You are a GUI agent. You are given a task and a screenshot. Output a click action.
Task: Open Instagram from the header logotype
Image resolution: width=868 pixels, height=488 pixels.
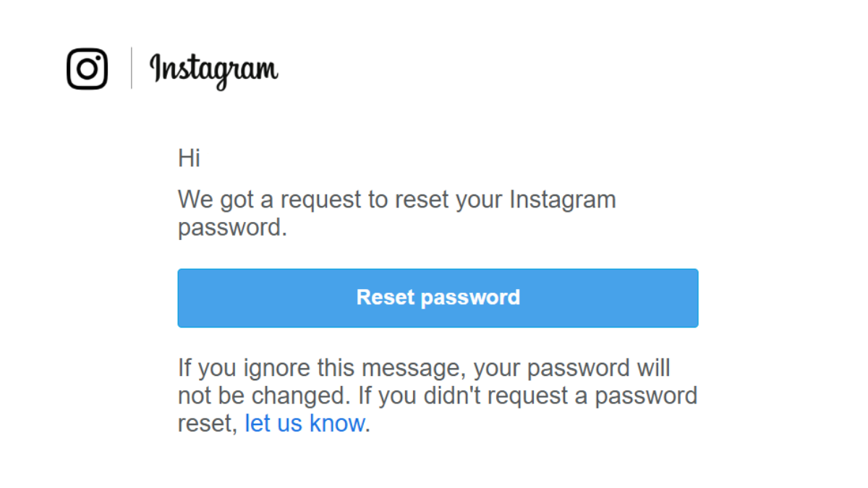click(213, 70)
